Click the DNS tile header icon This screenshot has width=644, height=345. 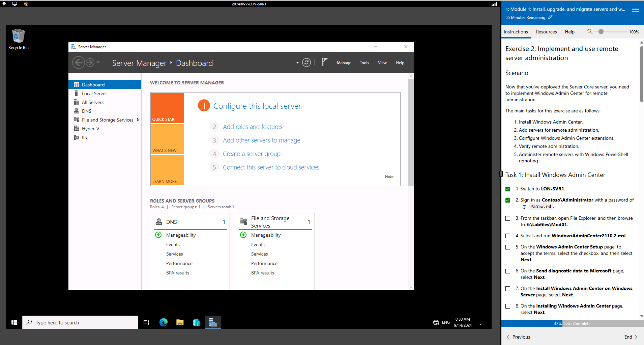click(x=159, y=222)
